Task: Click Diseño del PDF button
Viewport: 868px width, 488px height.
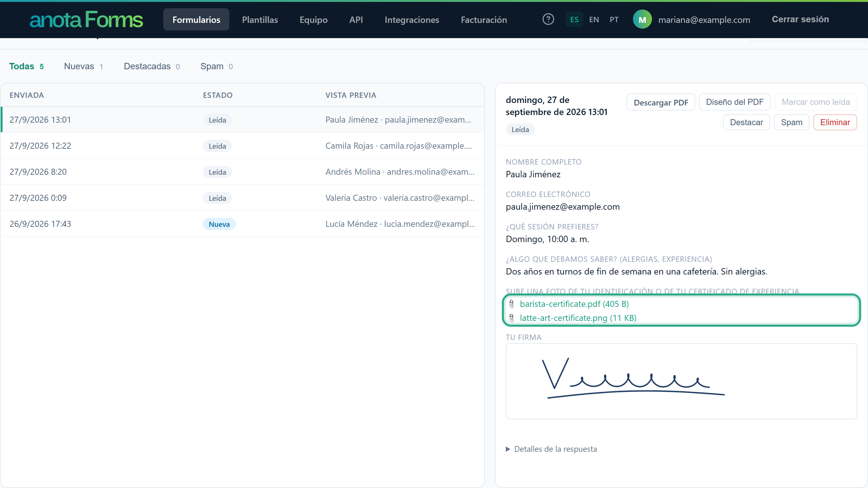Action: (x=735, y=102)
